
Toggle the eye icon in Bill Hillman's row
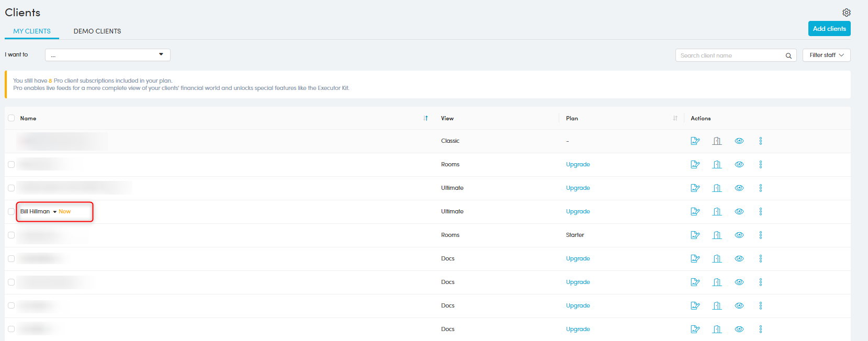(x=739, y=211)
